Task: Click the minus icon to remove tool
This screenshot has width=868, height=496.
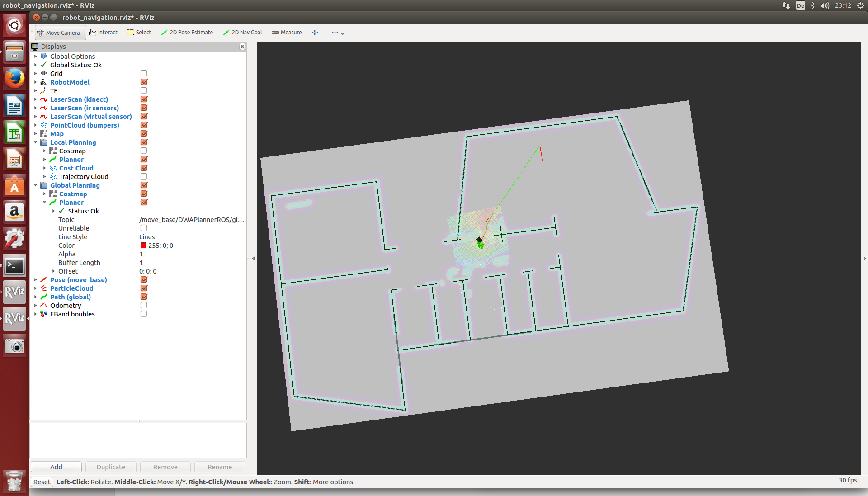Action: point(335,33)
